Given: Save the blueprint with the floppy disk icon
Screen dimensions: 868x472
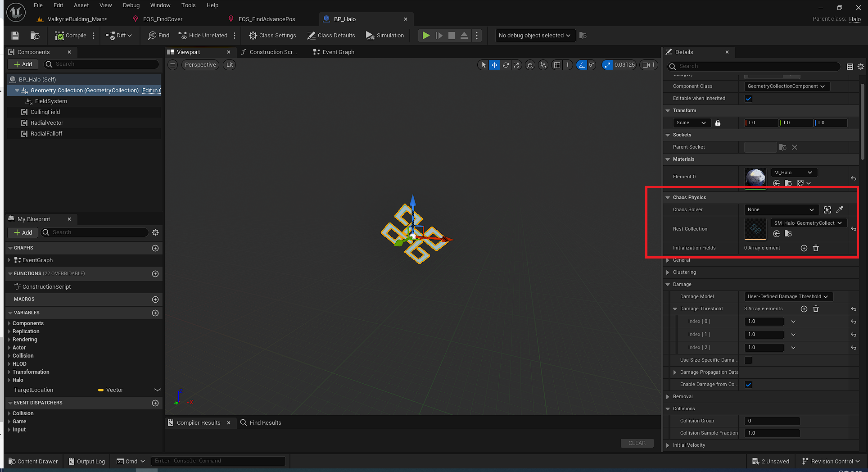Looking at the screenshot, I should [x=15, y=36].
